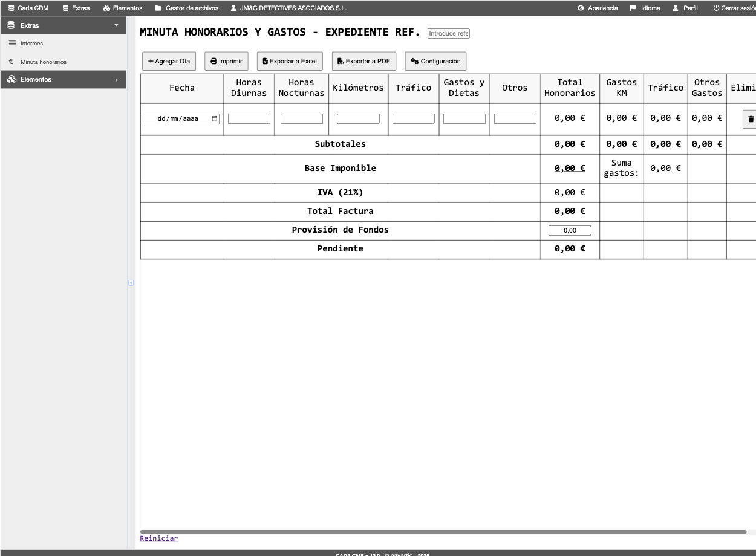
Task: Open the Elementos top menu
Action: pos(123,8)
